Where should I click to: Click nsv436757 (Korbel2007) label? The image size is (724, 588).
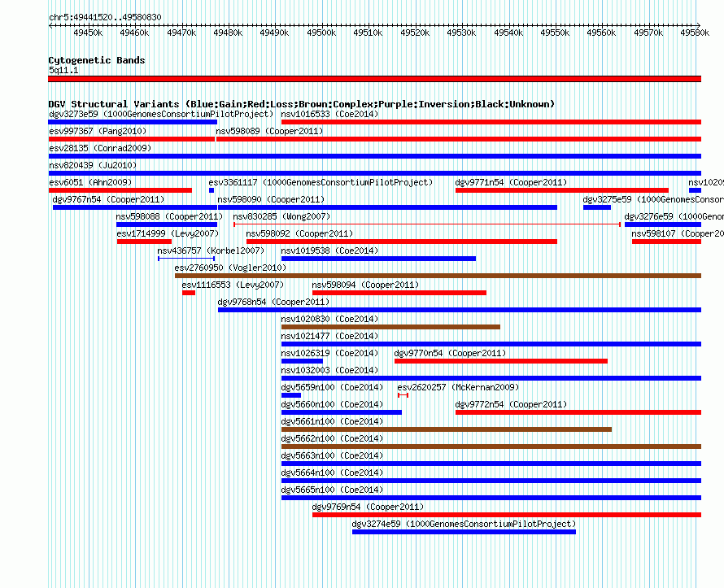click(x=211, y=250)
